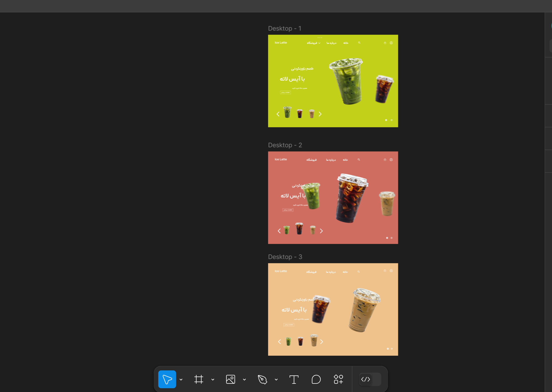Select the Move tool in toolbar

(167, 379)
